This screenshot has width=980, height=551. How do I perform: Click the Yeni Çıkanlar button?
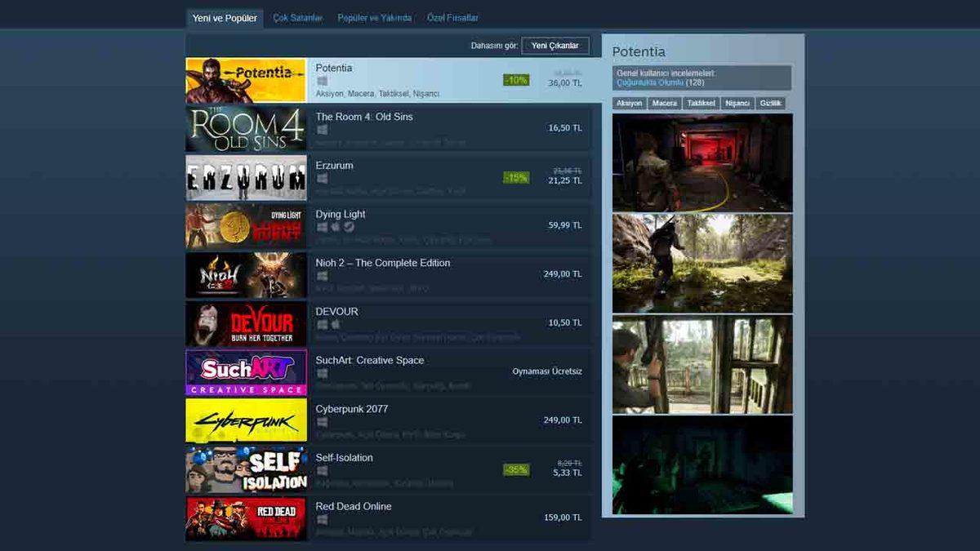(x=555, y=45)
